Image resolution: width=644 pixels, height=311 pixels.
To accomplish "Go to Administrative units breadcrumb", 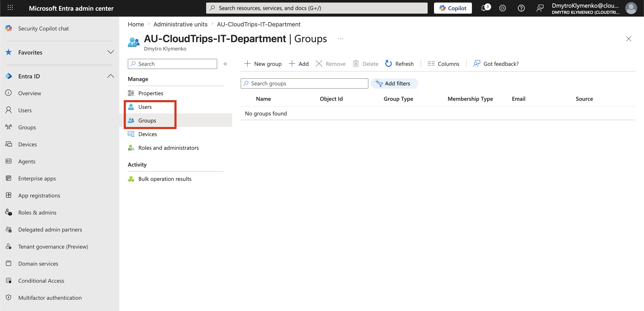I will tap(180, 24).
